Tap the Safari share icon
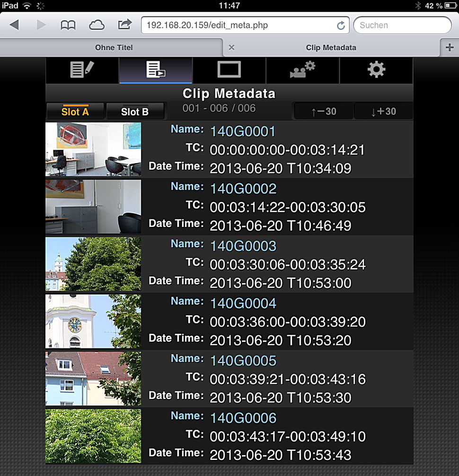Viewport: 459px width, 476px height. [124, 24]
